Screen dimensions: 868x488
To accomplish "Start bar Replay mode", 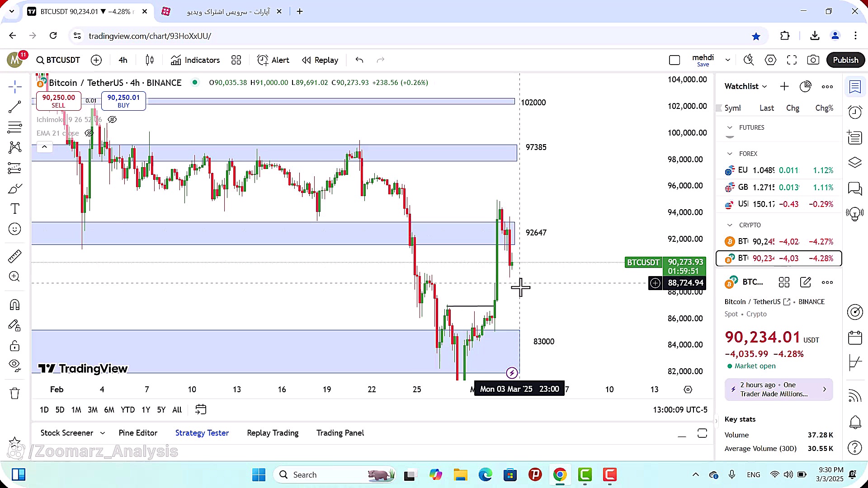I will pos(320,60).
